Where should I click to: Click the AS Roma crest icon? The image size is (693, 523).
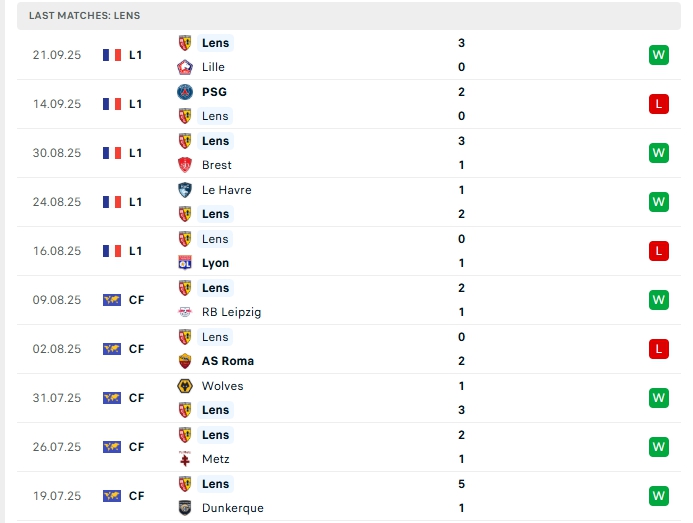pos(185,361)
